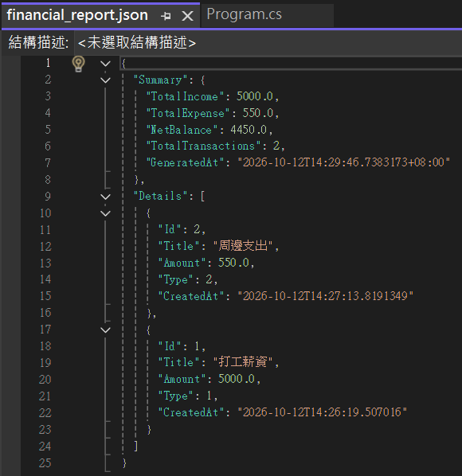Collapse the object starting on line 17
Screen dimensions: 462x476
tap(105, 330)
